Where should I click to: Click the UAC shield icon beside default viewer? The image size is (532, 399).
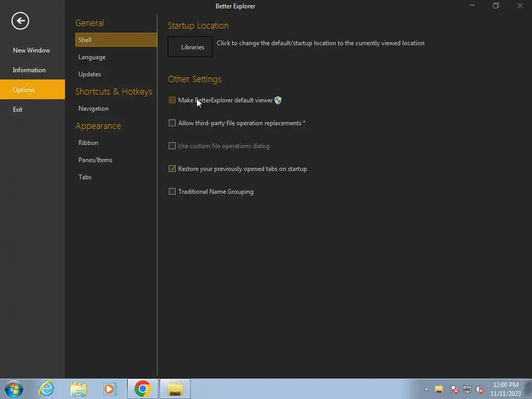click(278, 100)
